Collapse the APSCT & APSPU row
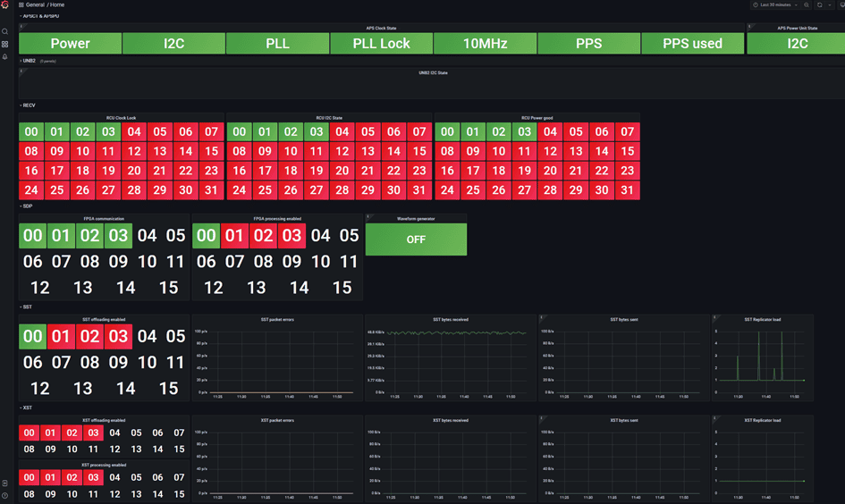The height and width of the screenshot is (504, 845). pyautogui.click(x=39, y=16)
